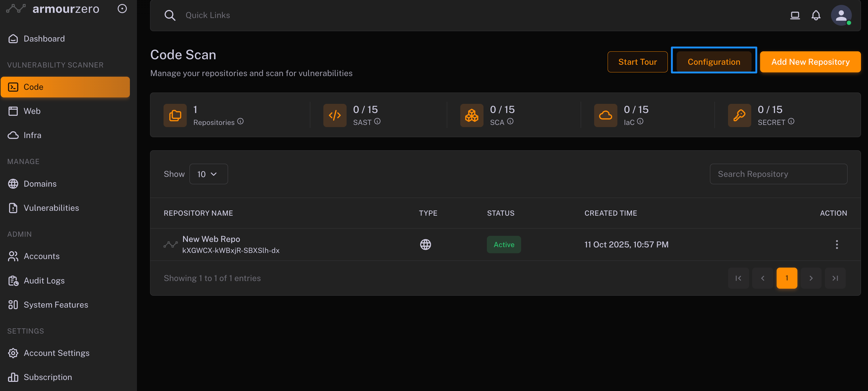The image size is (868, 391).
Task: Go to next page arrow
Action: (811, 278)
